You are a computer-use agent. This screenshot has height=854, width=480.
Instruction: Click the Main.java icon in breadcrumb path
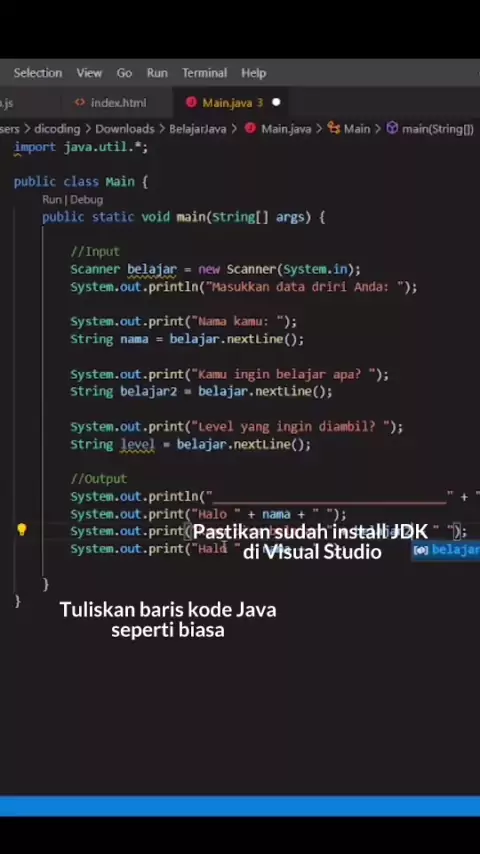[250, 129]
